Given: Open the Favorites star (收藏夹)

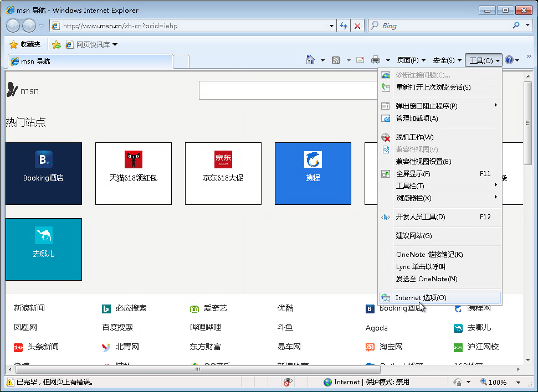Looking at the screenshot, I should click(x=25, y=44).
